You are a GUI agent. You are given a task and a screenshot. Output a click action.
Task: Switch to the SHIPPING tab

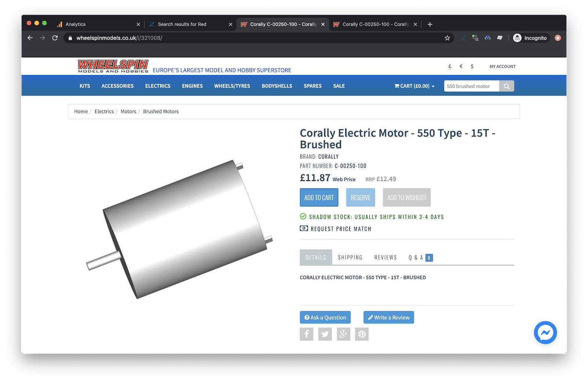[x=350, y=257]
